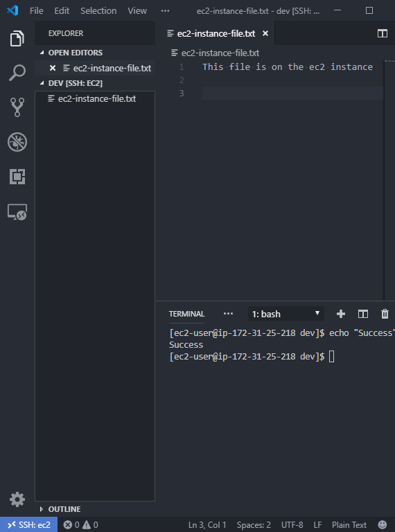The image size is (395, 532).
Task: Open the Edit menu
Action: [x=62, y=11]
